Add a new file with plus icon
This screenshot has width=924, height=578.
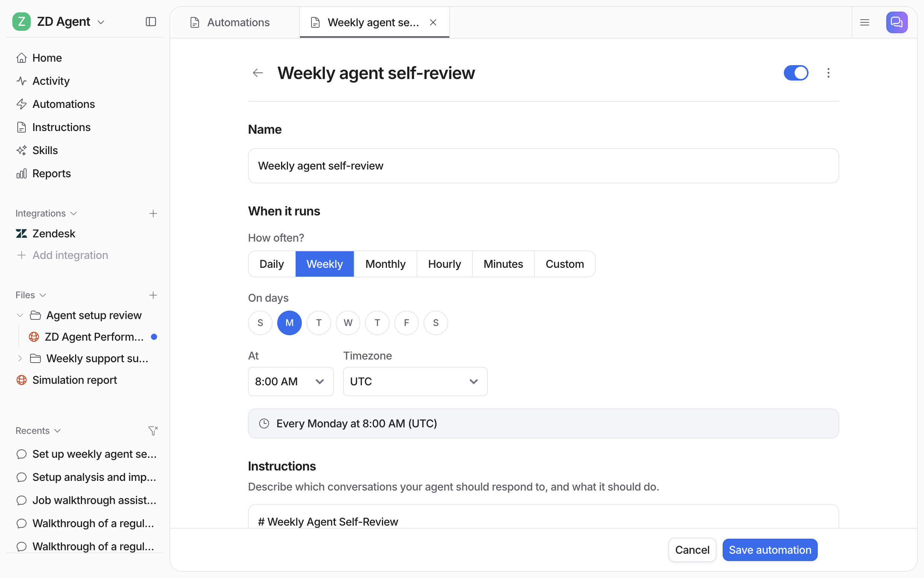tap(153, 295)
